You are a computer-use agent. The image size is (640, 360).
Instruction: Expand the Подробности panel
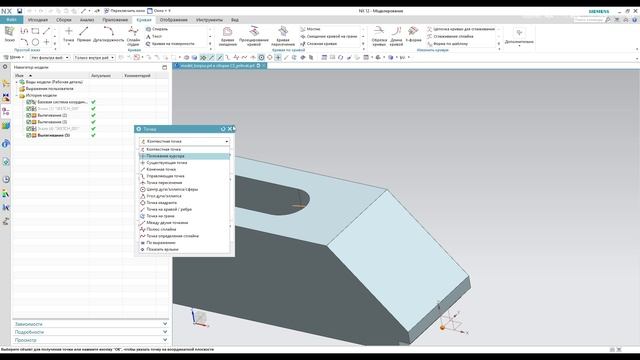[91, 332]
